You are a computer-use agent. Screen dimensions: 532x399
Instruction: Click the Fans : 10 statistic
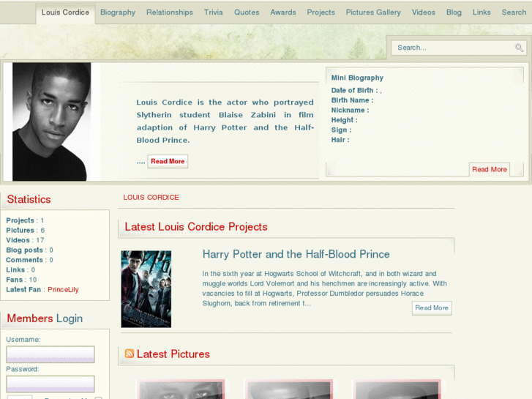(21, 280)
